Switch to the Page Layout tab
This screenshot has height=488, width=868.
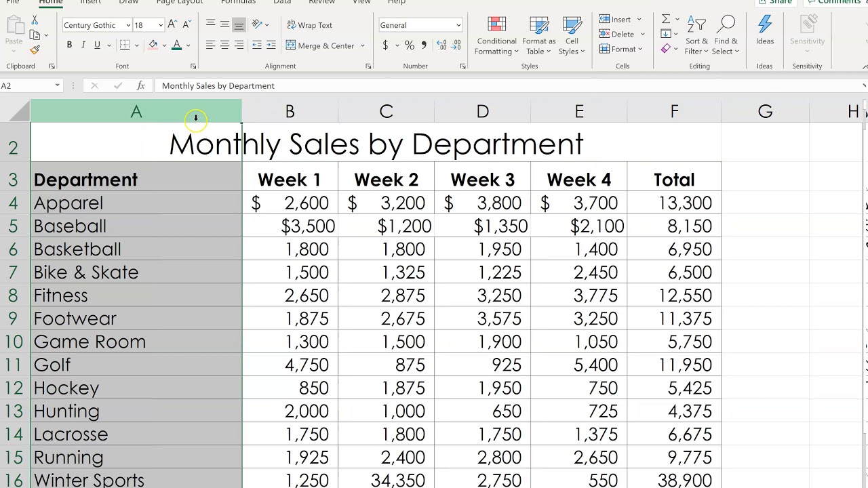[180, 2]
